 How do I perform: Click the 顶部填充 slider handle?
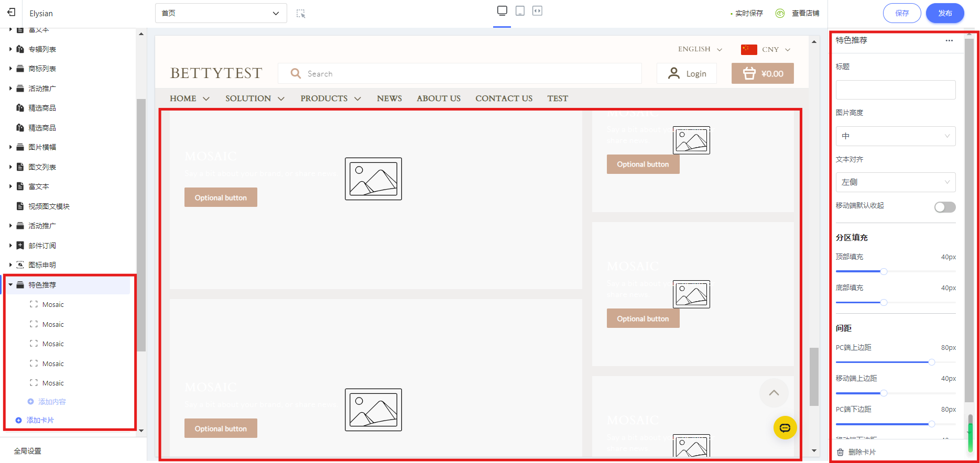(x=884, y=271)
